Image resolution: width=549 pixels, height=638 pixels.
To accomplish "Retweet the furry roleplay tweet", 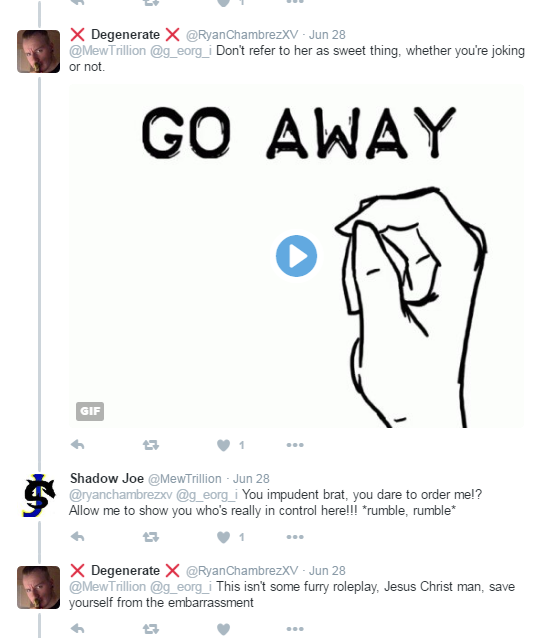I will pyautogui.click(x=151, y=629).
